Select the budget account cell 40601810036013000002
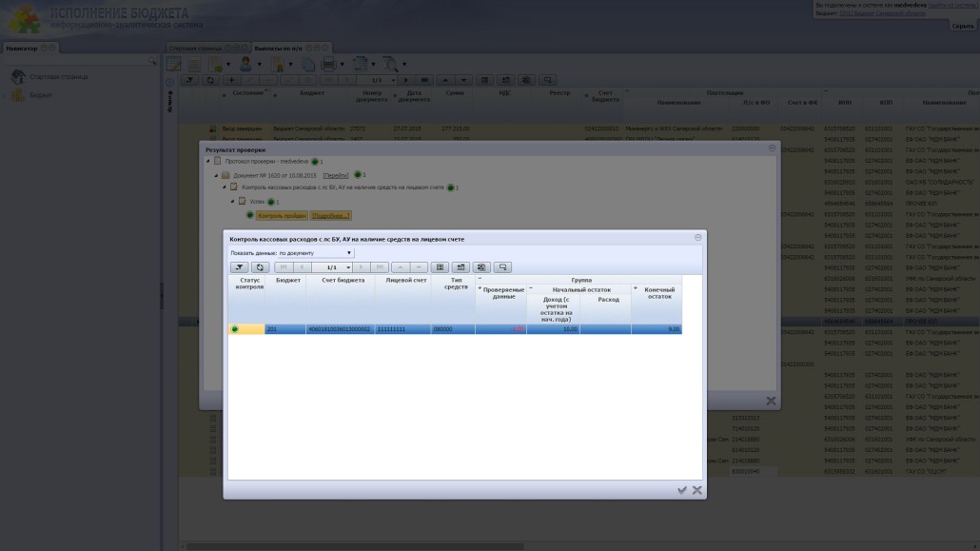 (x=340, y=329)
